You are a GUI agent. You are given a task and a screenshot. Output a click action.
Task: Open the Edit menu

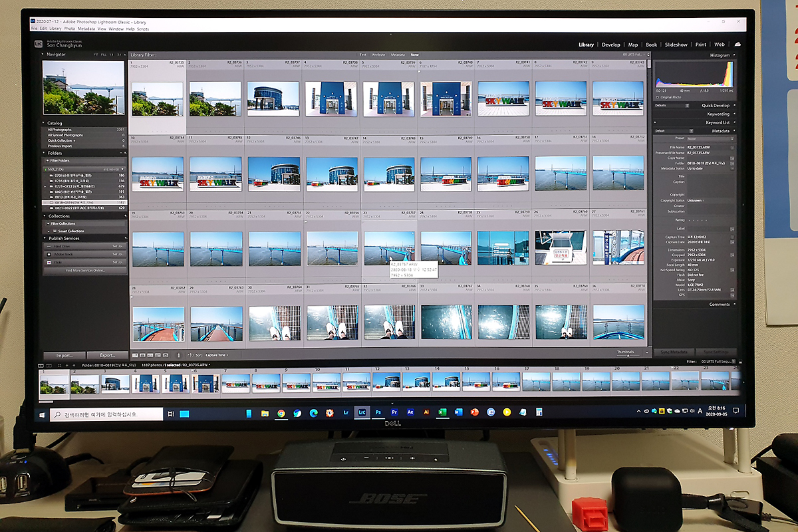(43, 29)
